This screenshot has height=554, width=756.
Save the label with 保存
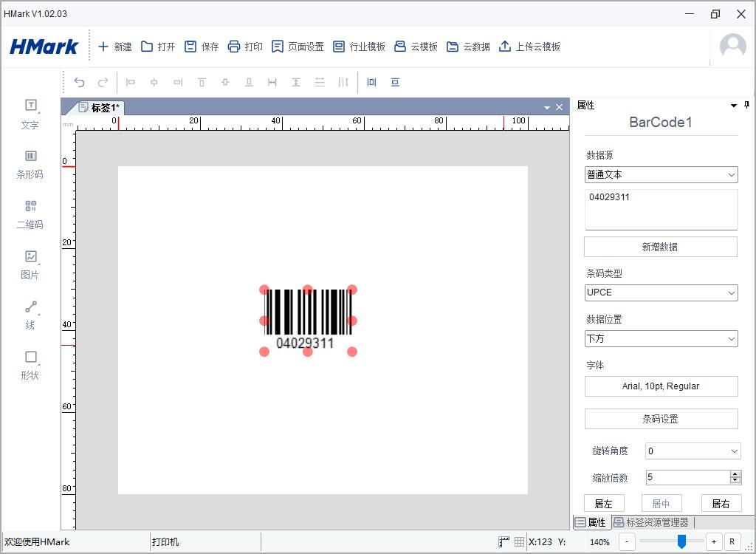(x=202, y=47)
